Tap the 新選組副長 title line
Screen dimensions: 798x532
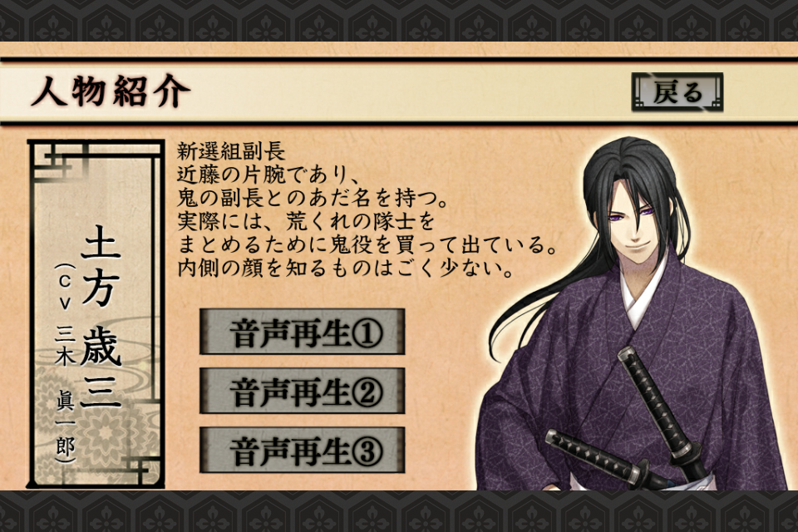(231, 151)
